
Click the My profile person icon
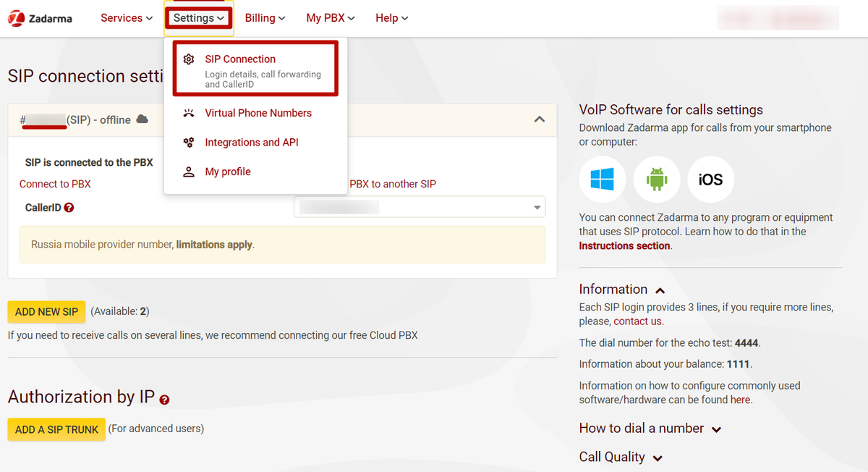click(x=189, y=172)
